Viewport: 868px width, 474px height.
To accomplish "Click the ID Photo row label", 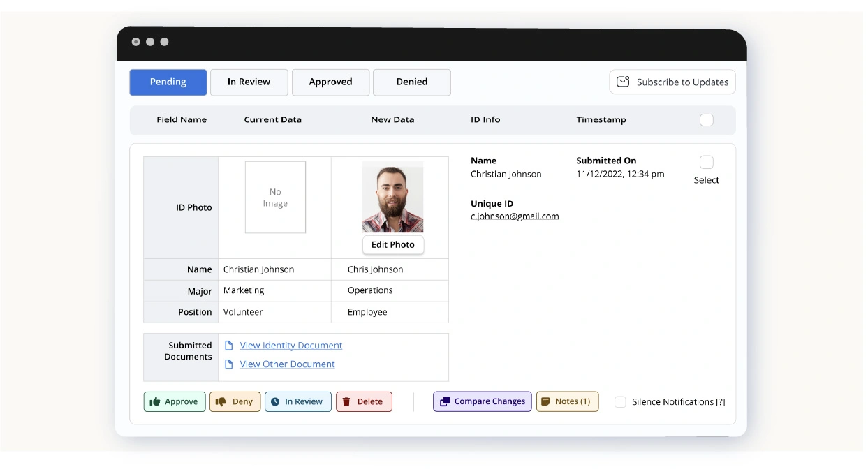I will coord(194,208).
